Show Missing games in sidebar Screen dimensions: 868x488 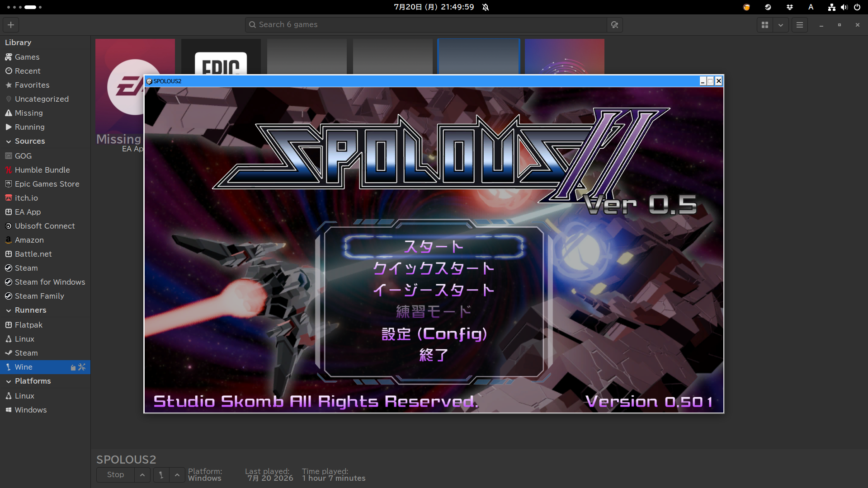click(x=45, y=113)
